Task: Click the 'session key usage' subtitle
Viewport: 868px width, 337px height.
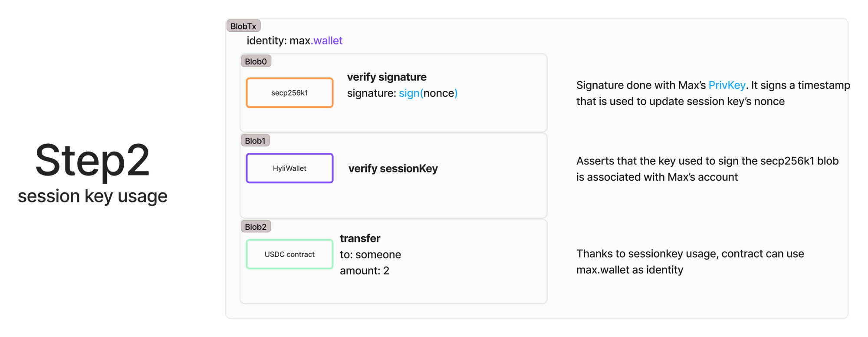Action: pyautogui.click(x=92, y=196)
